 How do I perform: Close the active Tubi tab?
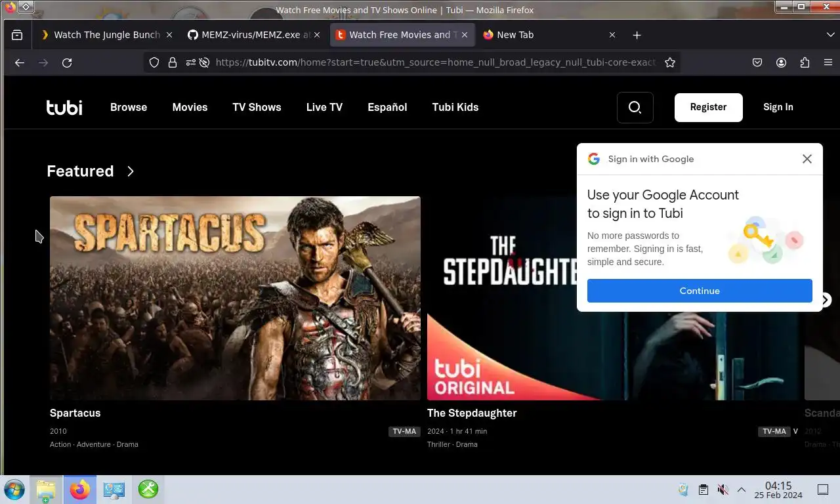pyautogui.click(x=465, y=35)
